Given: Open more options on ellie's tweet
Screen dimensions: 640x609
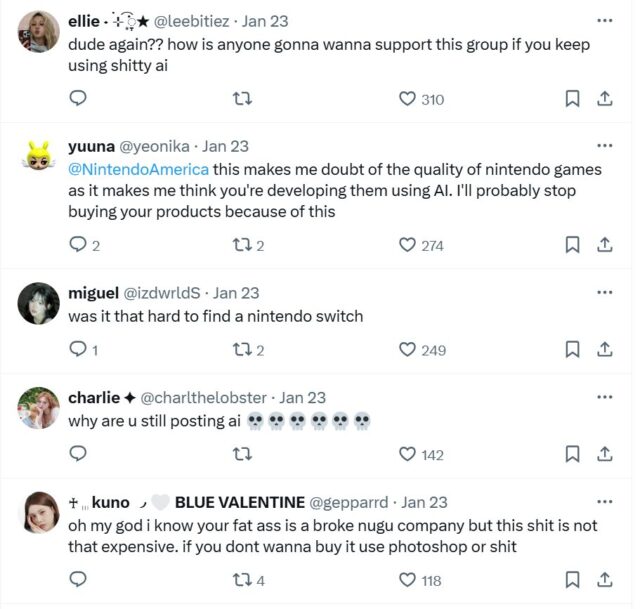Looking at the screenshot, I should coord(604,20).
